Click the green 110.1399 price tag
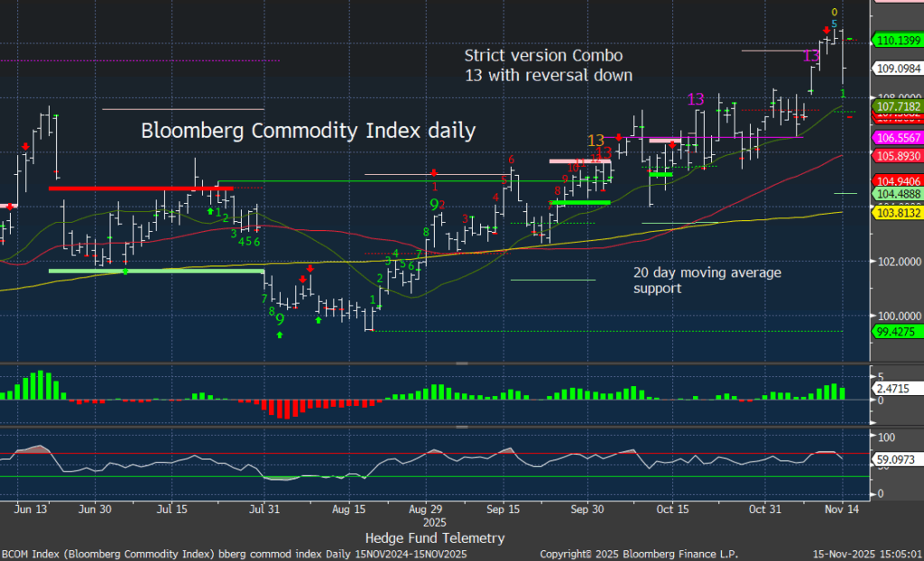 pyautogui.click(x=896, y=40)
